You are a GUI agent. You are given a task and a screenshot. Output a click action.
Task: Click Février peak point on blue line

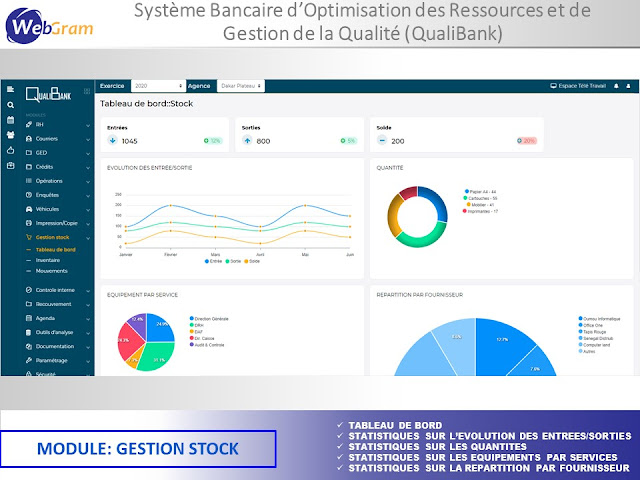pyautogui.click(x=171, y=205)
